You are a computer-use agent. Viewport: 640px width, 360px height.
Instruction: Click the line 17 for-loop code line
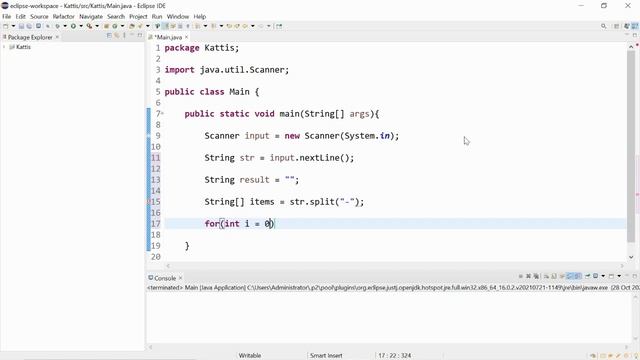tap(395, 224)
